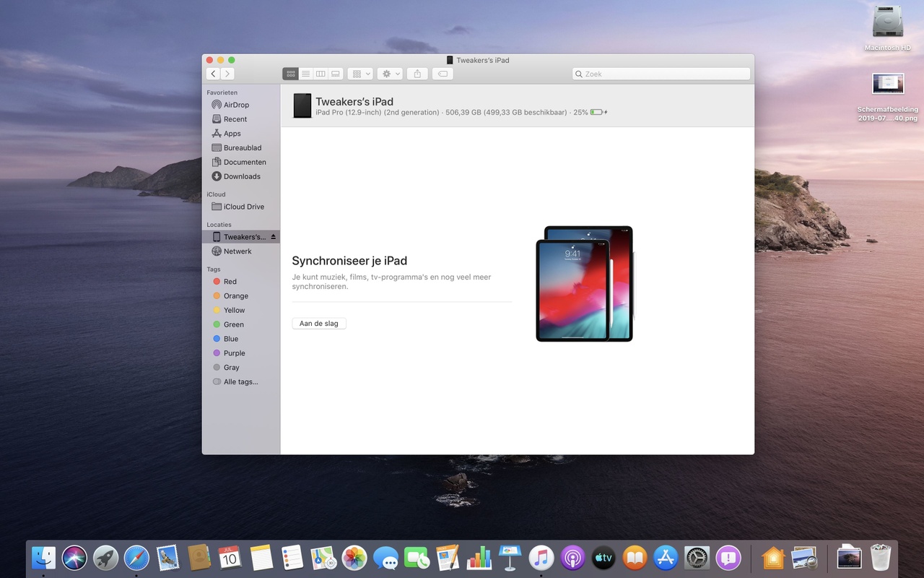The height and width of the screenshot is (578, 924).
Task: Open Feedback Assistant from the Dock
Action: [728, 558]
